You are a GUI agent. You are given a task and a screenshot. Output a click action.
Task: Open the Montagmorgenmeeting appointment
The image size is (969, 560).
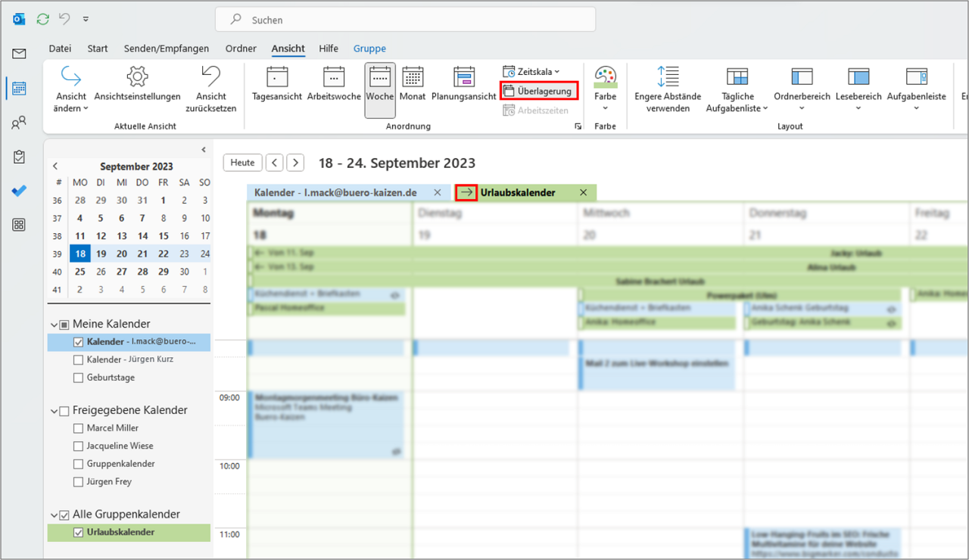coord(326,425)
